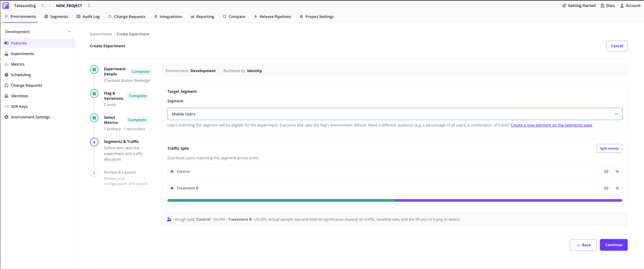The width and height of the screenshot is (644, 269).
Task: Open the Mobile Users segment dropdown
Action: (395, 114)
